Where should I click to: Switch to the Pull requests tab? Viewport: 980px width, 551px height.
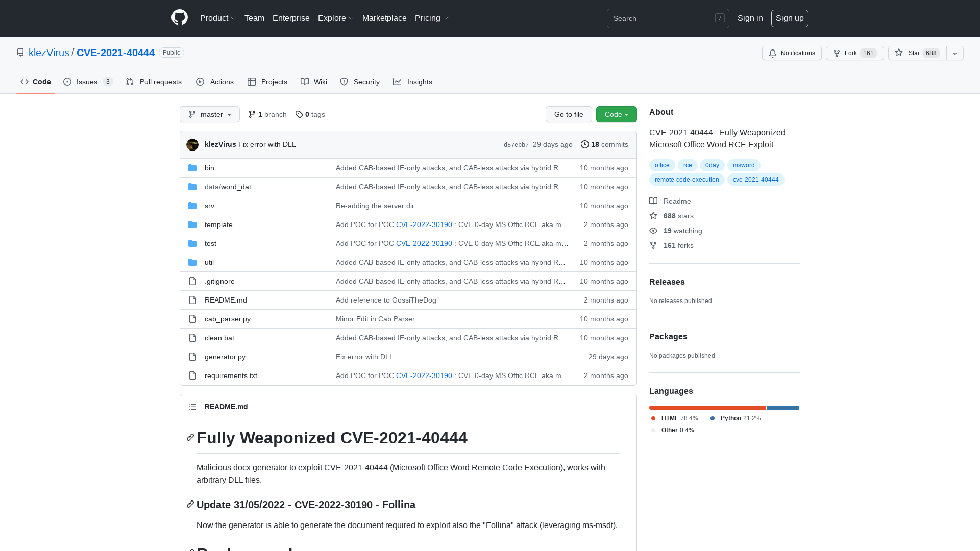pyautogui.click(x=154, y=82)
